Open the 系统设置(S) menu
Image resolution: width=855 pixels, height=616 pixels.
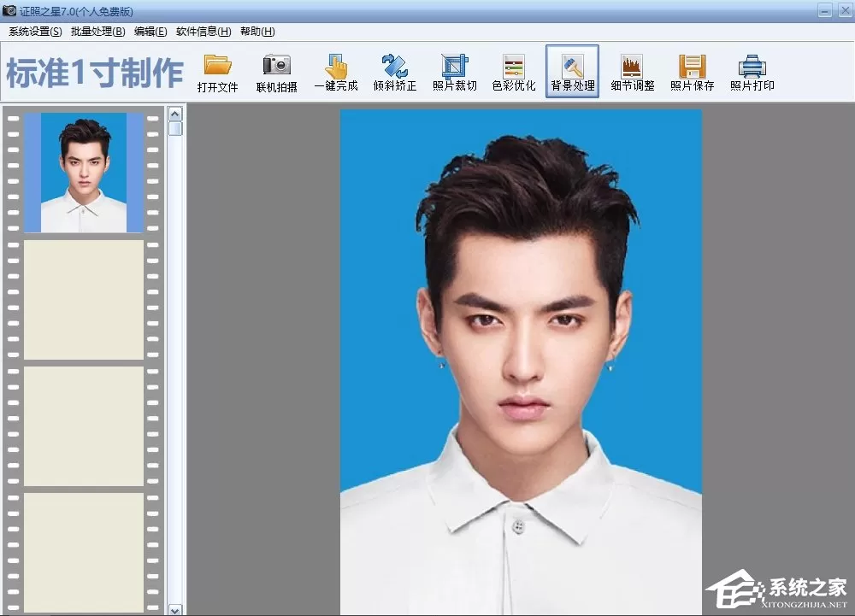(x=35, y=32)
